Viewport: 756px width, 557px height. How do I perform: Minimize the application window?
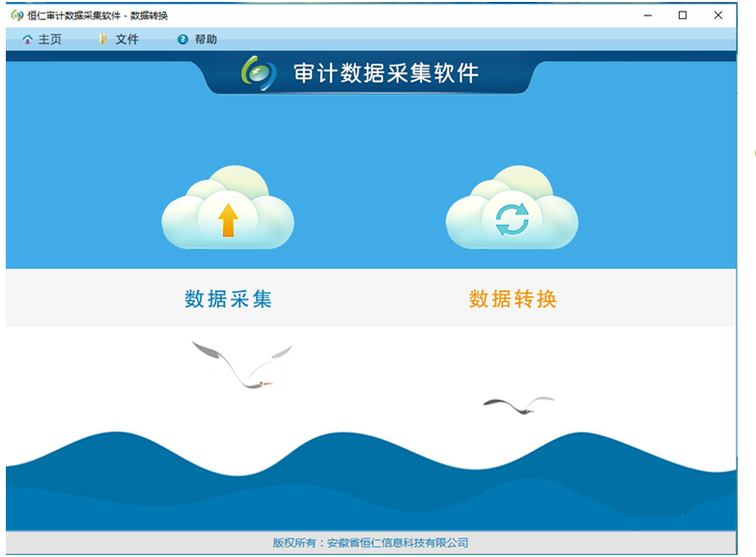648,15
